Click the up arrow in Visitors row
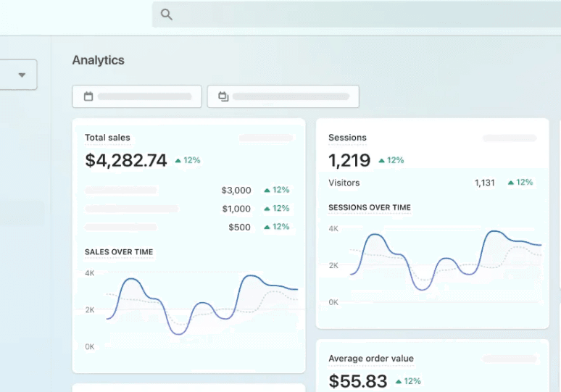Image resolution: width=561 pixels, height=392 pixels. point(511,183)
